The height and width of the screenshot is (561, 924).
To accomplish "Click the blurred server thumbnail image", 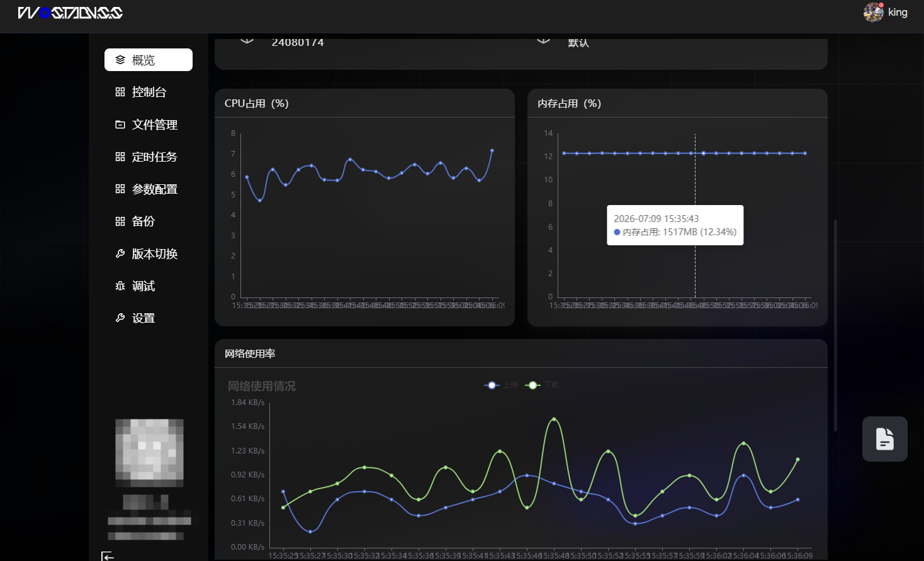I will click(149, 453).
